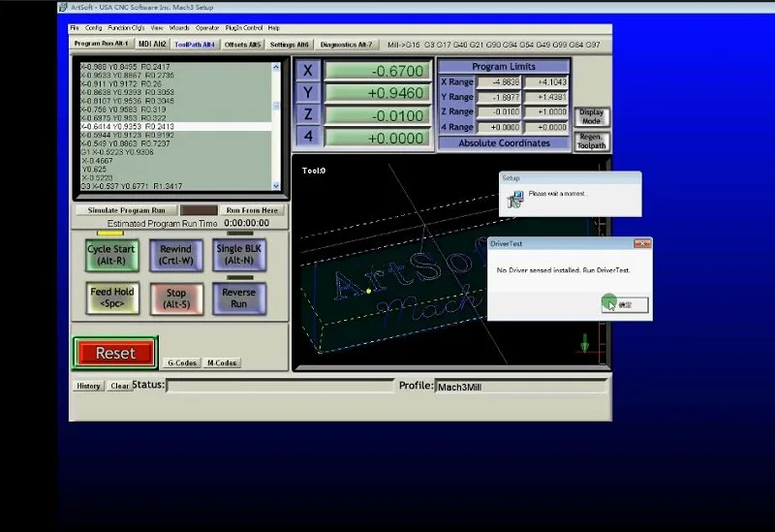Click the X DRO value -0.6700
This screenshot has height=532, width=775.
[378, 71]
